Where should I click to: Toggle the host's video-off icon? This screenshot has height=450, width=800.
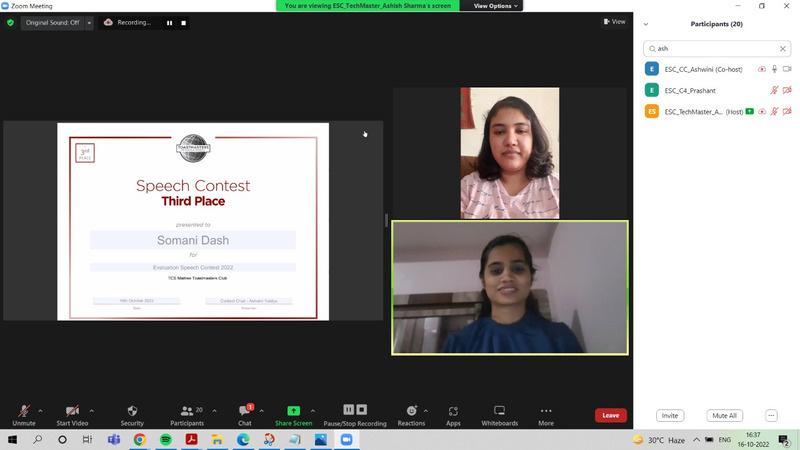point(787,111)
